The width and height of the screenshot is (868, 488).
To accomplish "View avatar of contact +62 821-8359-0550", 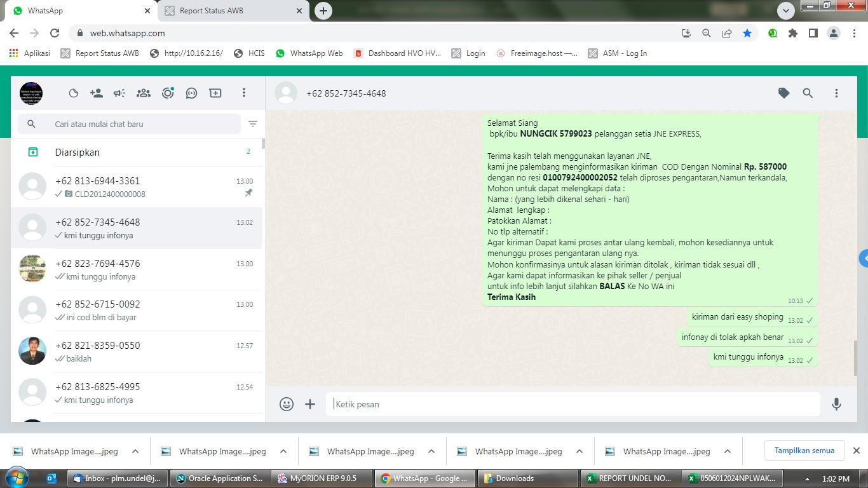I will (x=32, y=351).
